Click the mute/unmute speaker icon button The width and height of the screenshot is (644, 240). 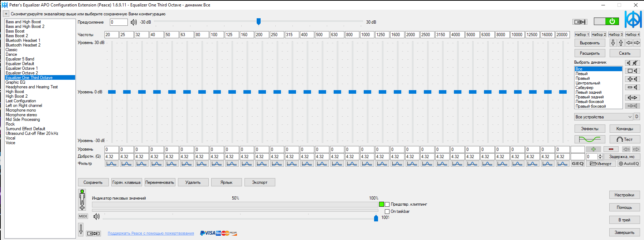click(x=633, y=63)
